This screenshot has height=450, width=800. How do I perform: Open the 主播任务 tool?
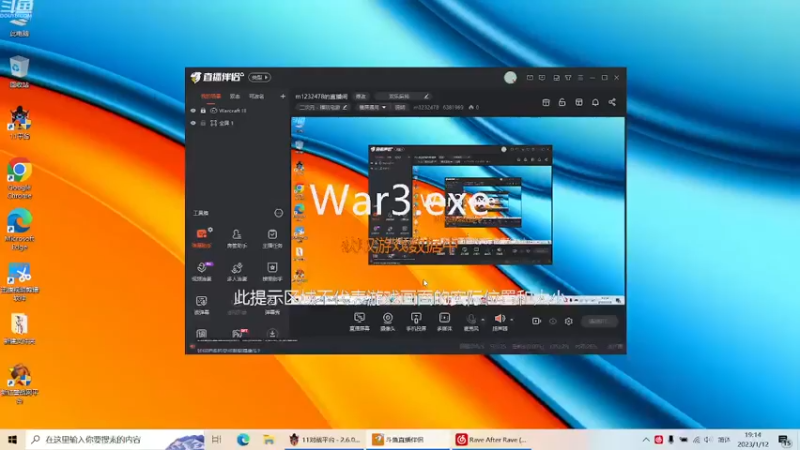tap(272, 238)
